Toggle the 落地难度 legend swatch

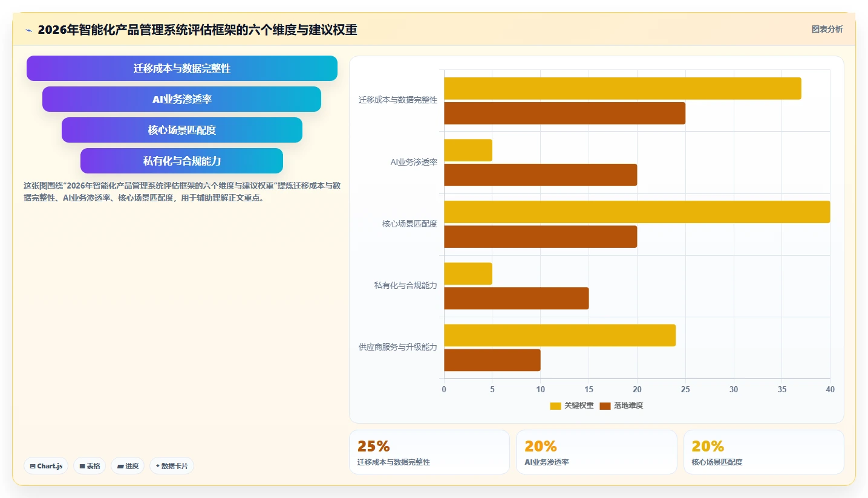605,406
